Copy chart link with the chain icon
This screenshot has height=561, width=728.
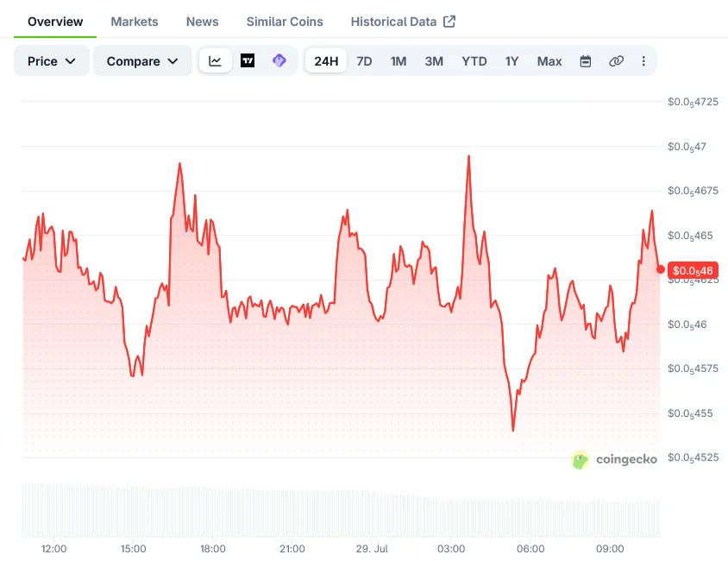(616, 61)
